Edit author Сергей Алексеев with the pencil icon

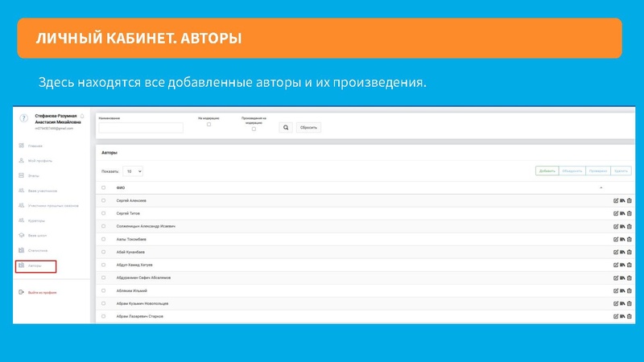(x=616, y=200)
